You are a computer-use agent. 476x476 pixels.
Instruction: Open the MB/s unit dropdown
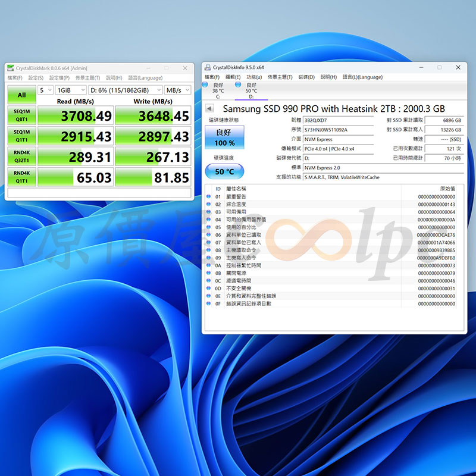(177, 90)
